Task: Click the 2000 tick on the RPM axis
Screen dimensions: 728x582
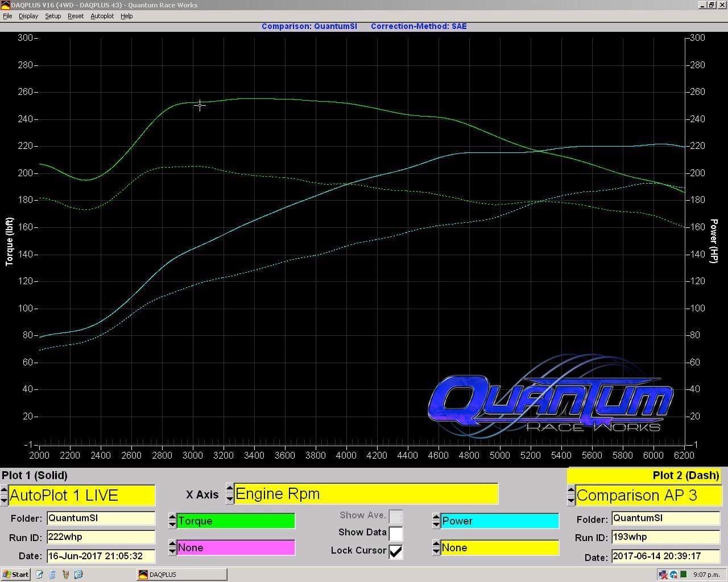Action: [39, 455]
